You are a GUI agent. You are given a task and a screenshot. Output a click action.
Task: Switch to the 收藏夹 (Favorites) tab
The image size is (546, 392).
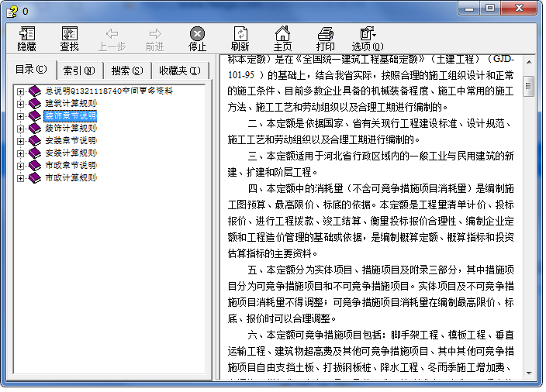[180, 71]
